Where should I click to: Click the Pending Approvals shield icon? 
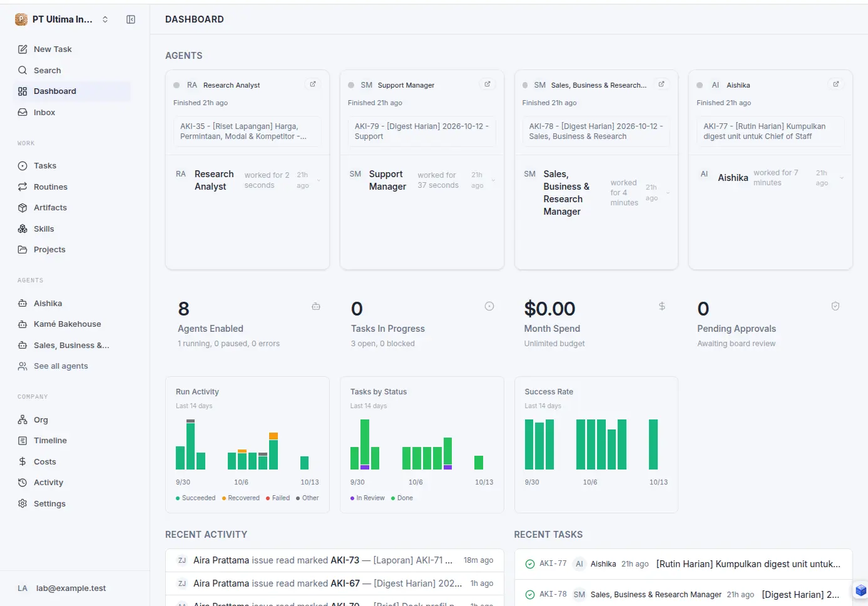835,306
